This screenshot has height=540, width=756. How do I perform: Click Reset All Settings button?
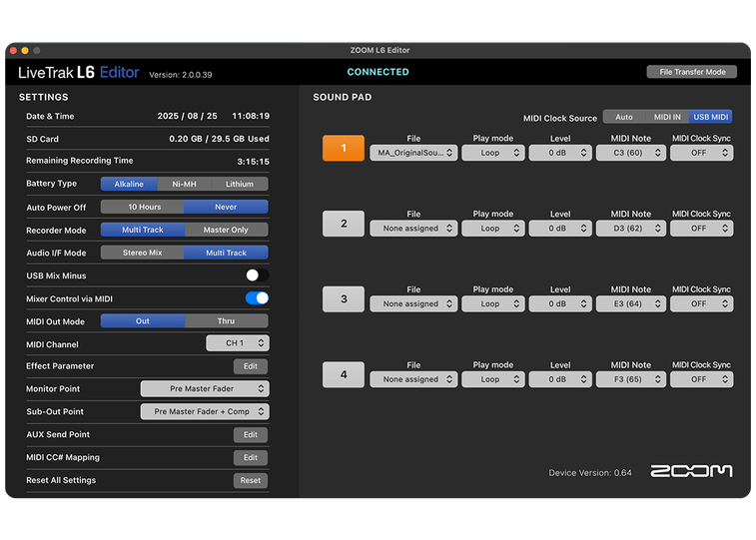[250, 480]
